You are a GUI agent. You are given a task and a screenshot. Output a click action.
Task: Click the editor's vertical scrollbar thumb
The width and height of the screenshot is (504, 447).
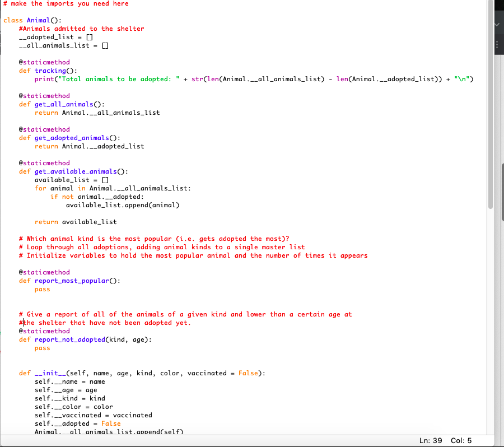pos(491,105)
